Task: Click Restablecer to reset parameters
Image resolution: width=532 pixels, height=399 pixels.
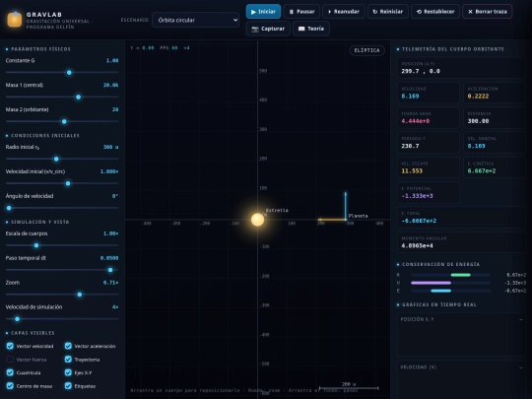Action: point(435,12)
